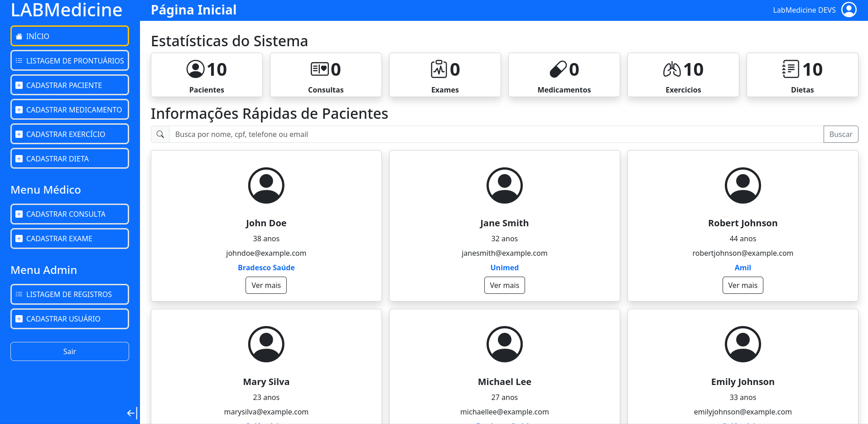Click the Michael Lee name text
This screenshot has width=868, height=424.
click(x=505, y=382)
